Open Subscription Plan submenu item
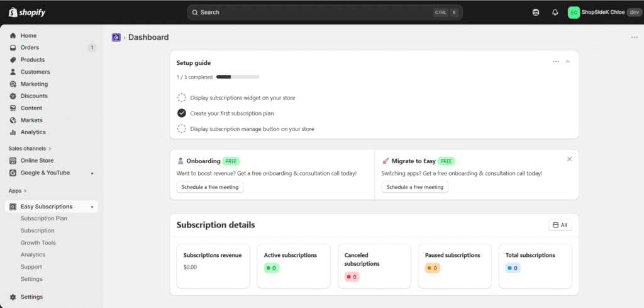The width and height of the screenshot is (644, 308). tap(44, 219)
